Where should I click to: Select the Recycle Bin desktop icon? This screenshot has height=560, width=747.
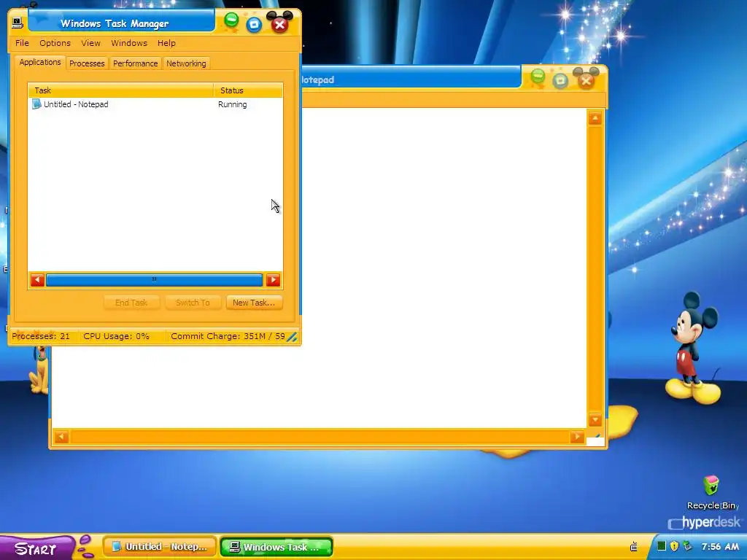711,492
